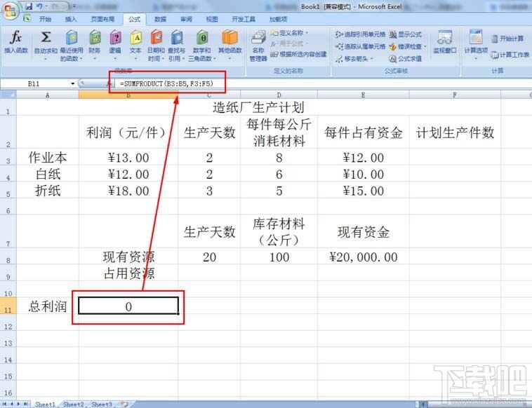Open Lookup & Reference functions icon
The height and width of the screenshot is (408, 532).
click(177, 37)
